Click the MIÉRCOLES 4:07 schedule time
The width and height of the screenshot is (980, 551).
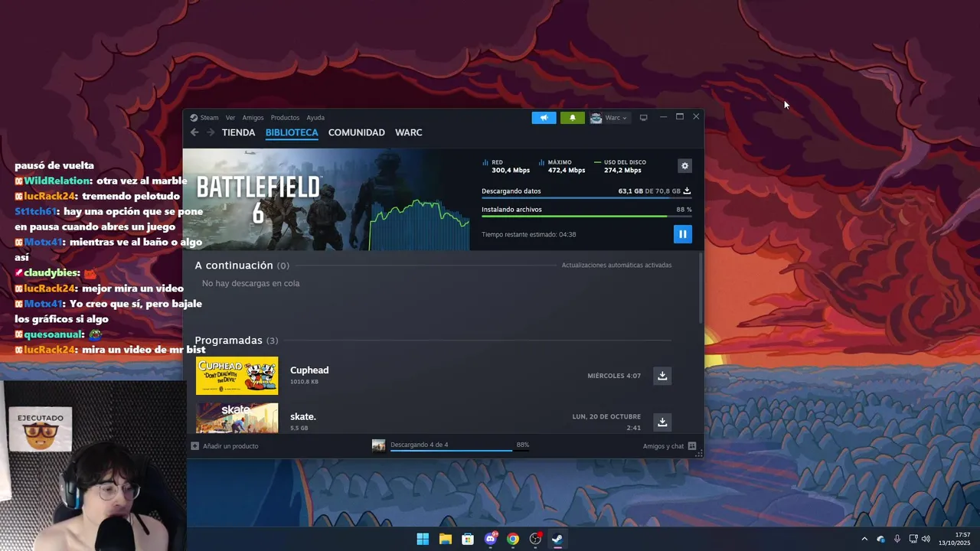coord(614,376)
